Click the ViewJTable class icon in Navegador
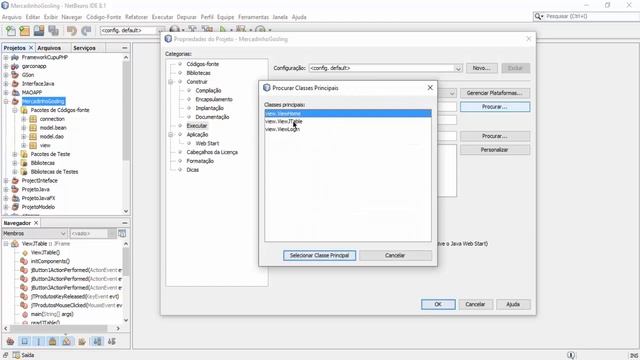640x360 pixels. [15, 244]
